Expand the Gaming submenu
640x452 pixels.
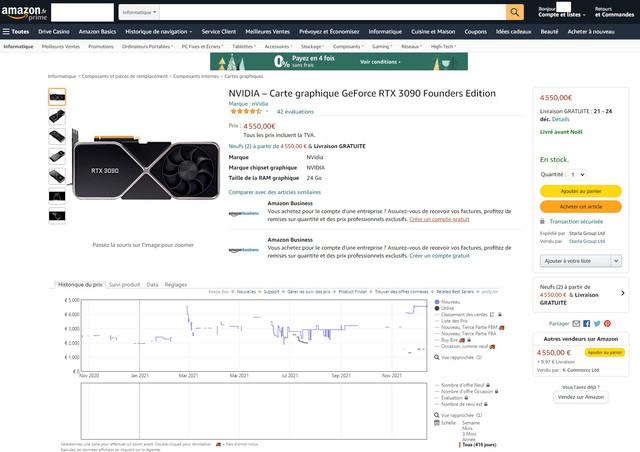click(382, 47)
